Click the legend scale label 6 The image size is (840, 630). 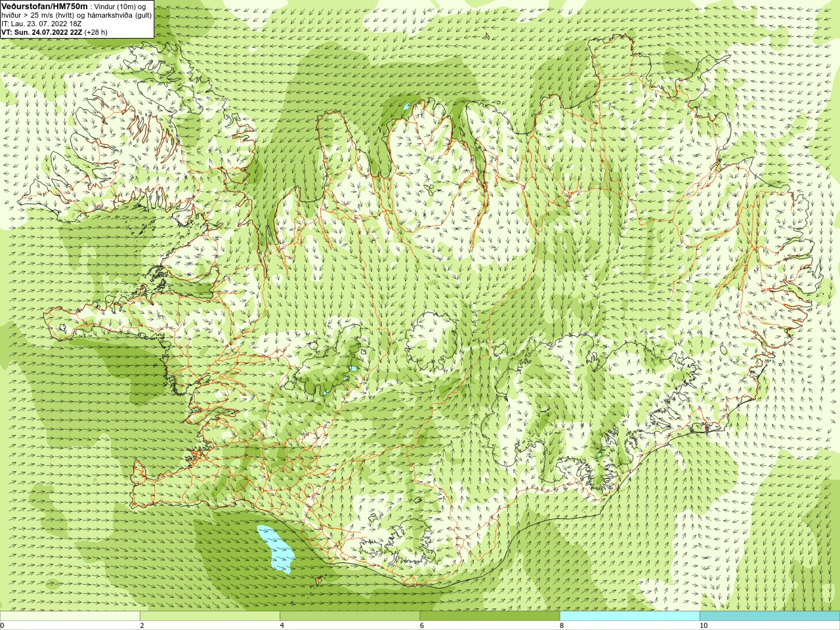(422, 625)
